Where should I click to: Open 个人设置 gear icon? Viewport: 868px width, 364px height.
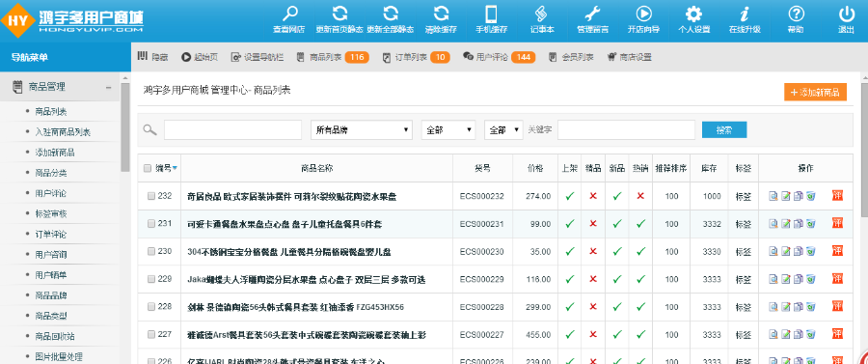[x=693, y=14]
